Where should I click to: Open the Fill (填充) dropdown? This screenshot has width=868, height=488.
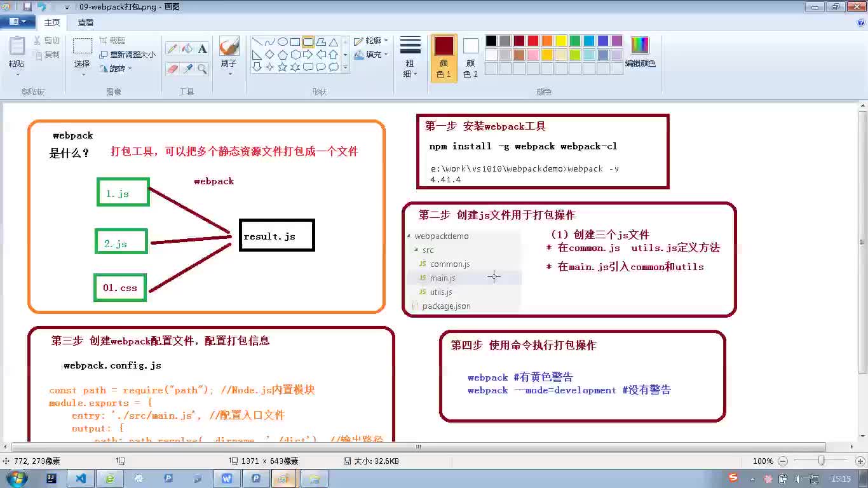click(x=371, y=55)
